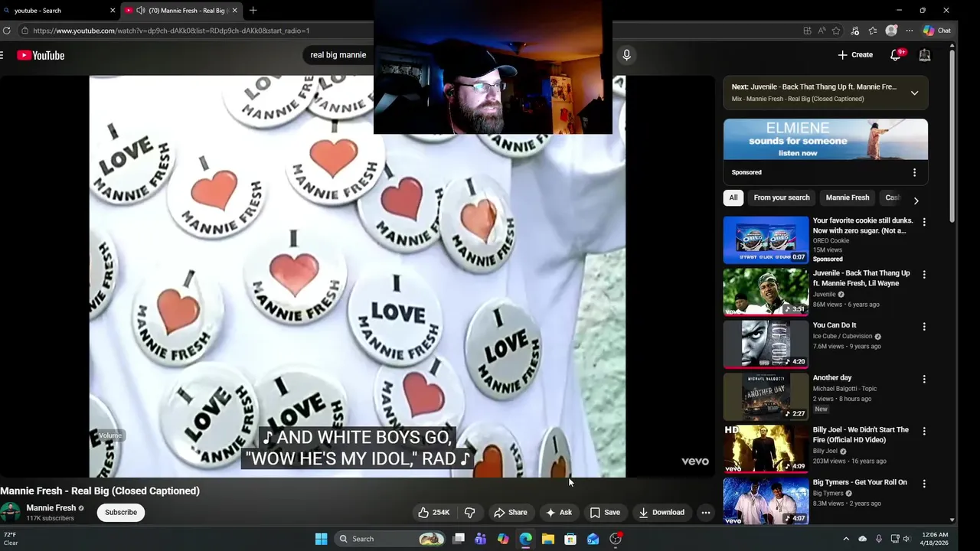The image size is (980, 551).
Task: Open options for Billy Joel video
Action: point(924,432)
